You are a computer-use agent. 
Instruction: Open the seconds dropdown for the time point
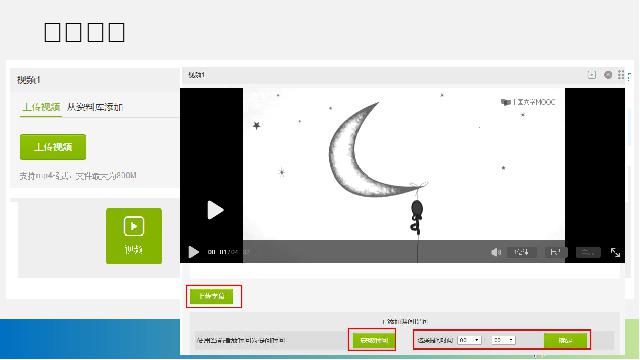tap(503, 340)
